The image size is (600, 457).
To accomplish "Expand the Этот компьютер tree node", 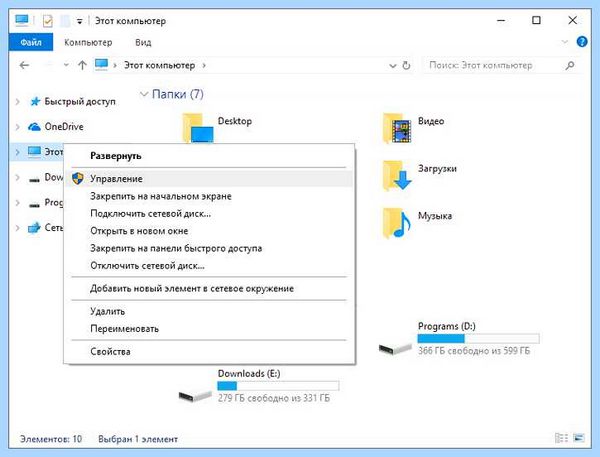I will [18, 152].
